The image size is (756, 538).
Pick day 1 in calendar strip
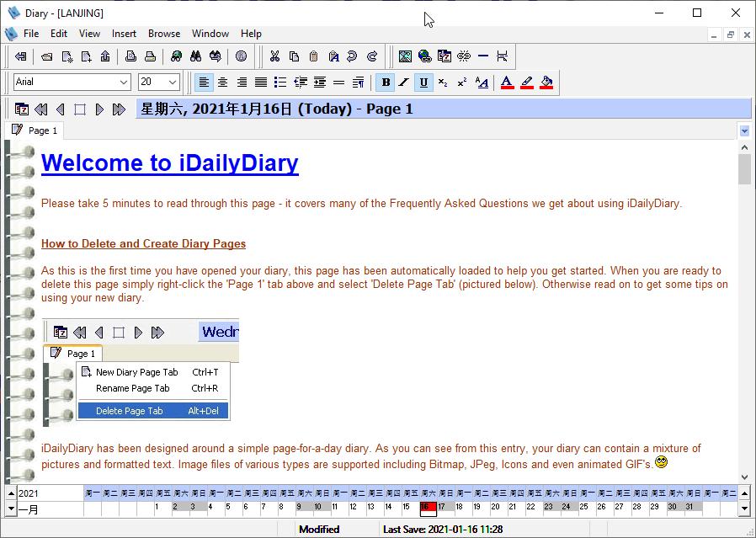(x=162, y=507)
